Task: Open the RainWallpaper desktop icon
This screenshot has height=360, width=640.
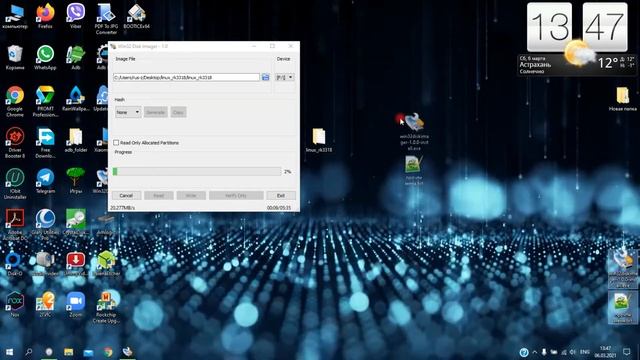Action: tap(76, 99)
